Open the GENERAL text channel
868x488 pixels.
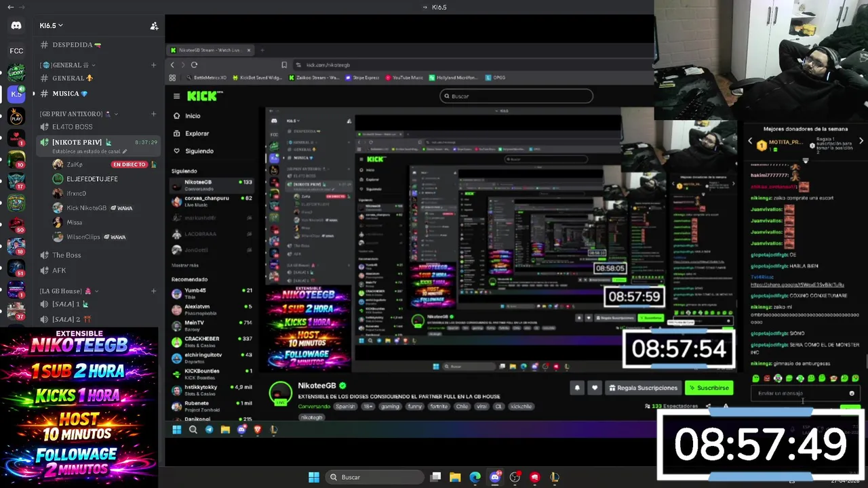[x=98, y=78]
